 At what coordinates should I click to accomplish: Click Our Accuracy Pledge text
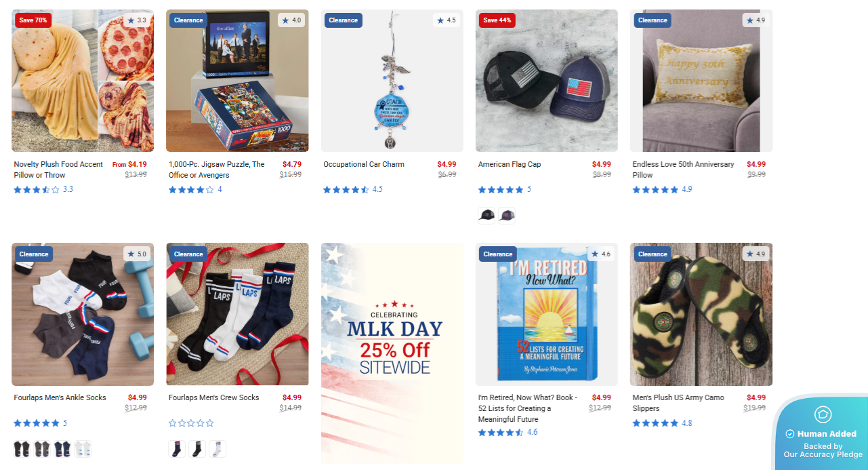point(823,454)
